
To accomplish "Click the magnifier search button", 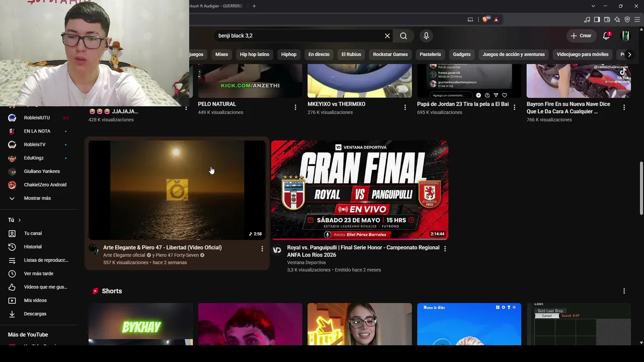I will coord(404,36).
